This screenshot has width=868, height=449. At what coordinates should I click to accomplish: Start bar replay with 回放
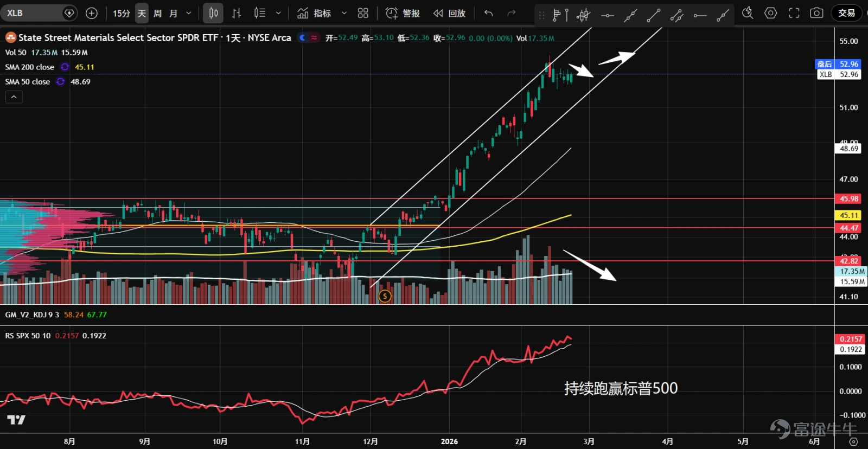click(x=449, y=13)
